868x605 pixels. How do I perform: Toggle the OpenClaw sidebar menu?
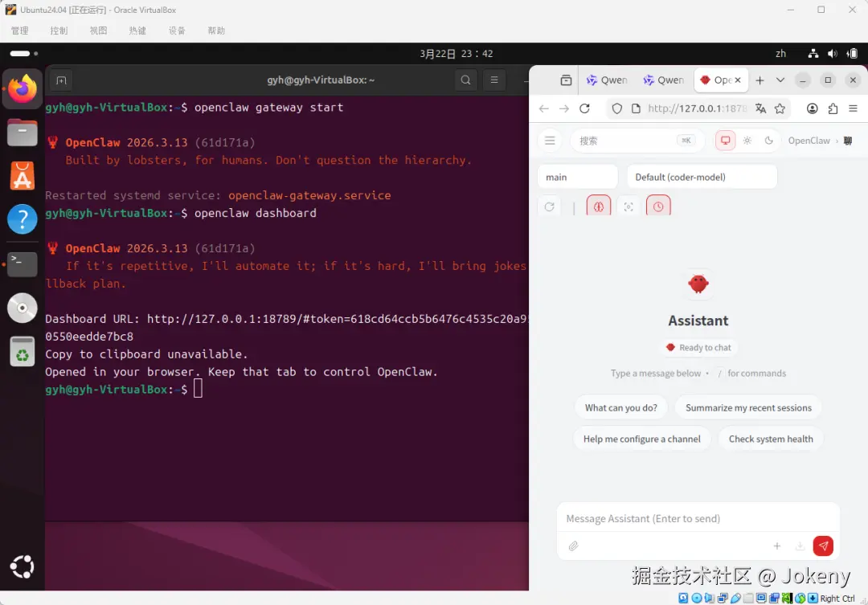[x=550, y=141]
